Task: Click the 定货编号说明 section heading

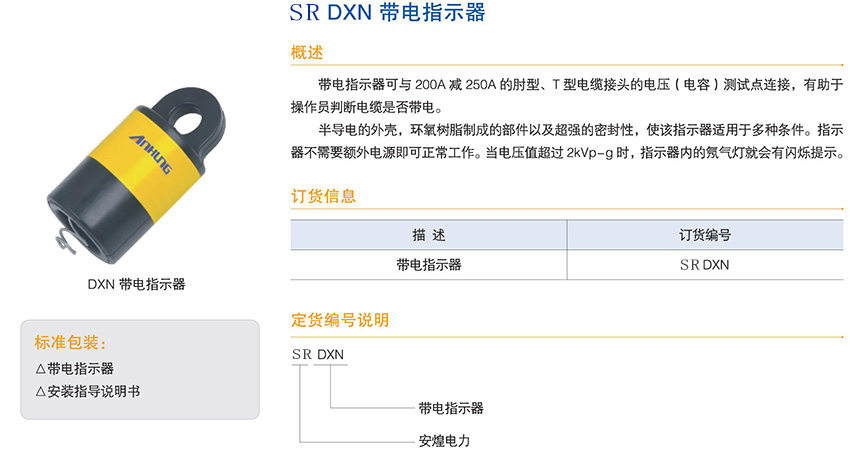Action: [x=340, y=320]
